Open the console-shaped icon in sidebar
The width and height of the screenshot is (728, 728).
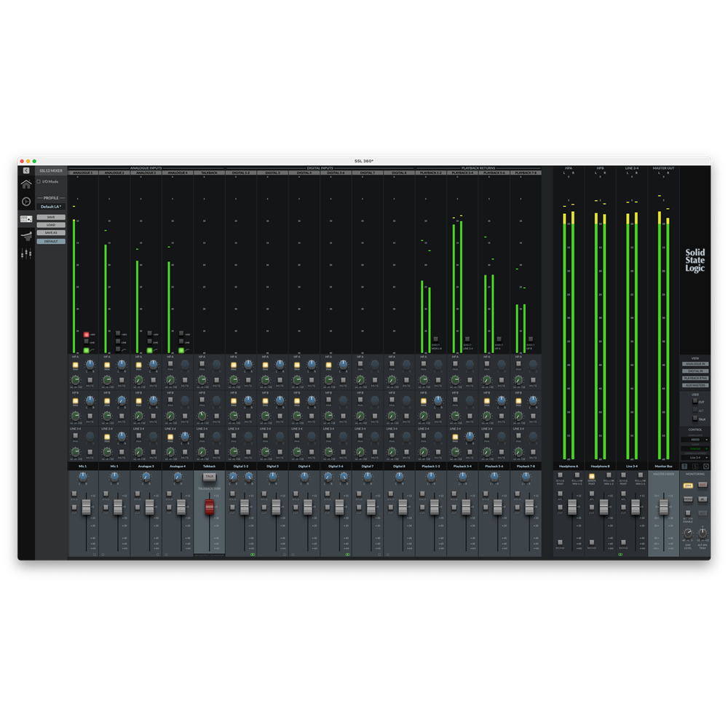26,237
